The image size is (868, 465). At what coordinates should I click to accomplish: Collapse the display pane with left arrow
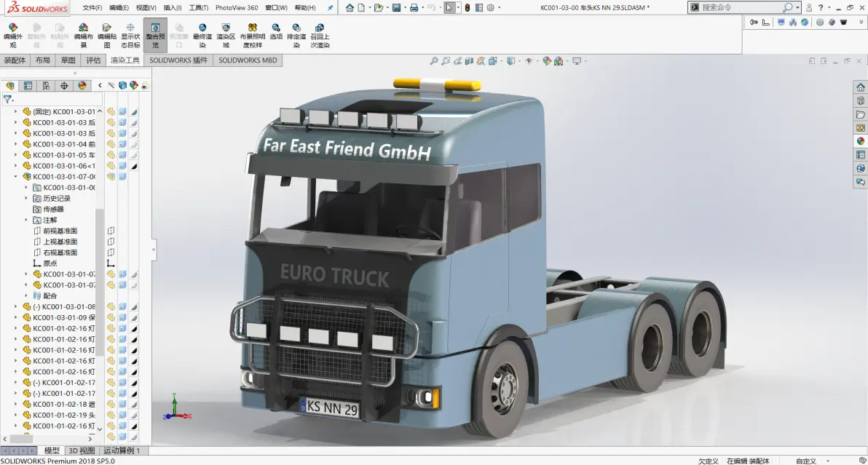[x=100, y=85]
